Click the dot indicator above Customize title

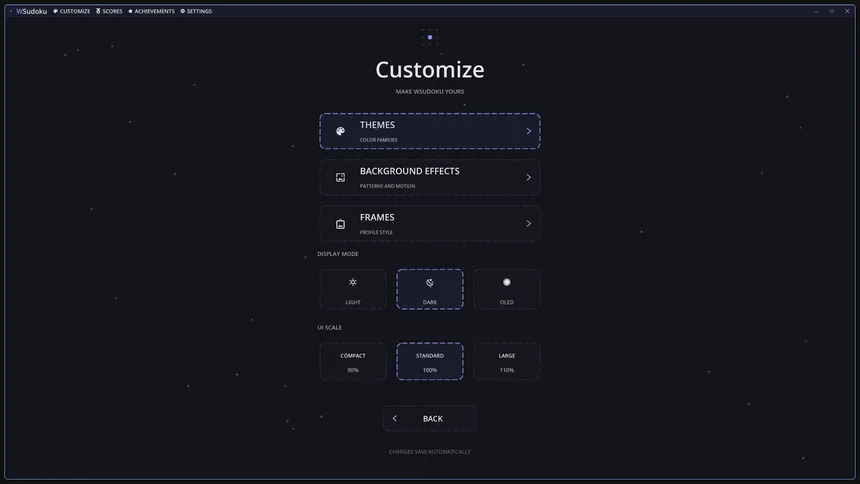[429, 37]
